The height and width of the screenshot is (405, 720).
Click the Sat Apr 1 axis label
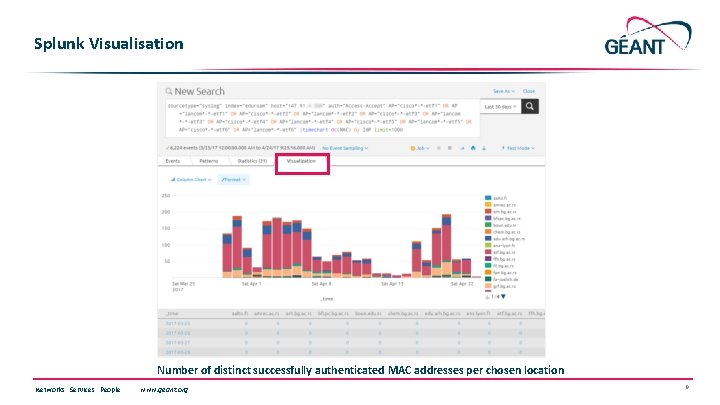252,284
